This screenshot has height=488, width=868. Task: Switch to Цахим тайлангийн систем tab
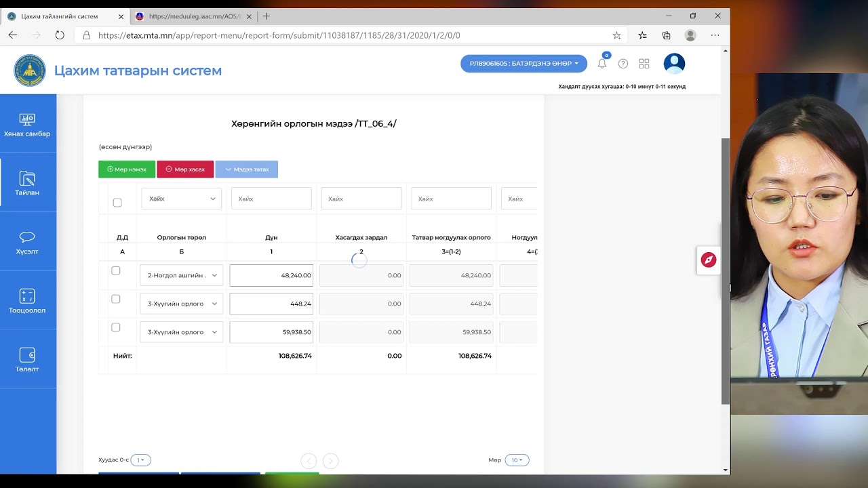66,16
